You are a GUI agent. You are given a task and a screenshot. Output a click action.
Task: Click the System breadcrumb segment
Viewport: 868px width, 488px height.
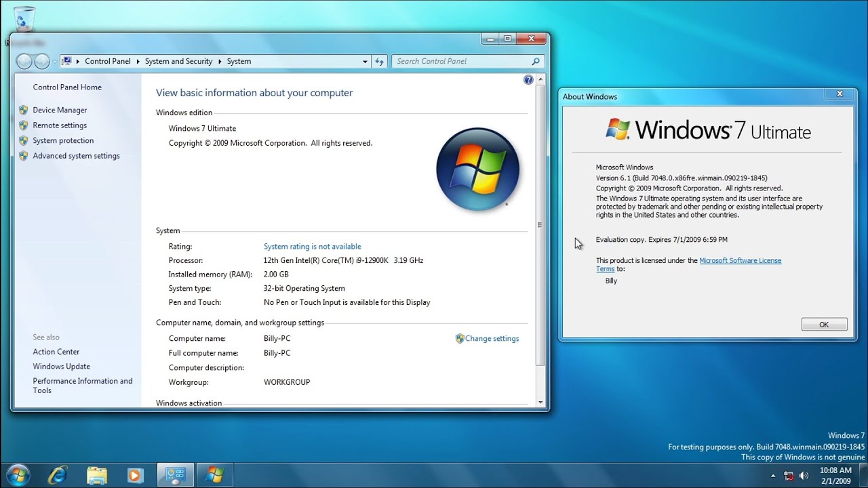tap(239, 61)
